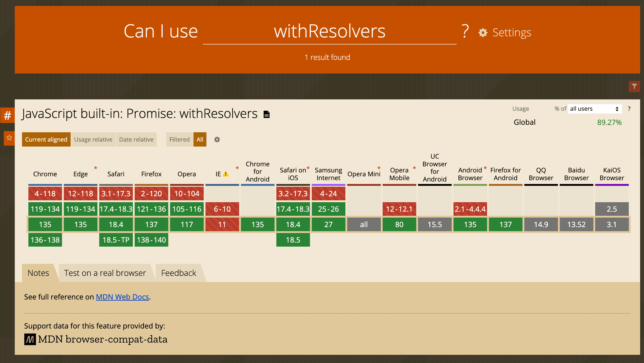Click the withResolvers search field
This screenshot has height=363, width=644.
tap(329, 31)
